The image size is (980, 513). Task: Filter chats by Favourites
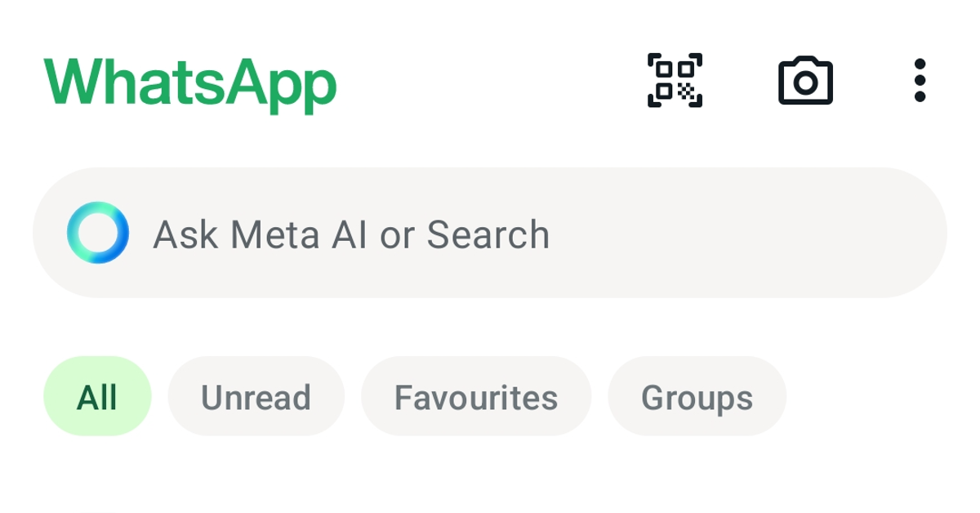[475, 396]
